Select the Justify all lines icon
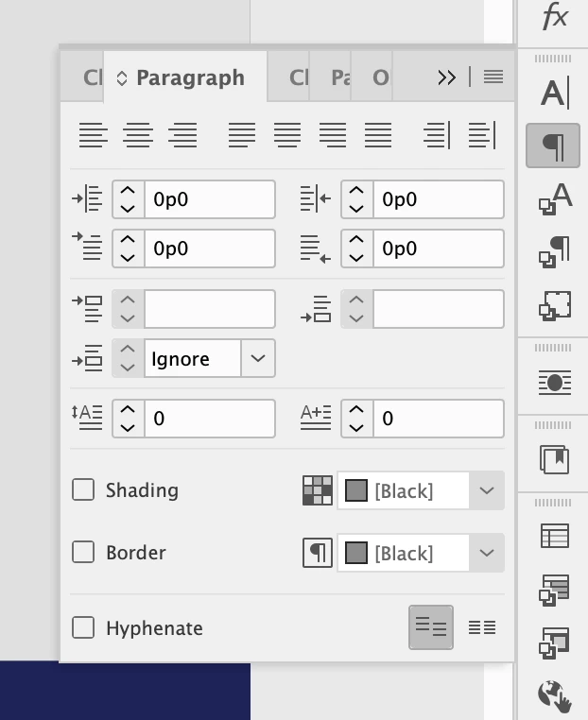Screen dimensions: 588x720 378,135
